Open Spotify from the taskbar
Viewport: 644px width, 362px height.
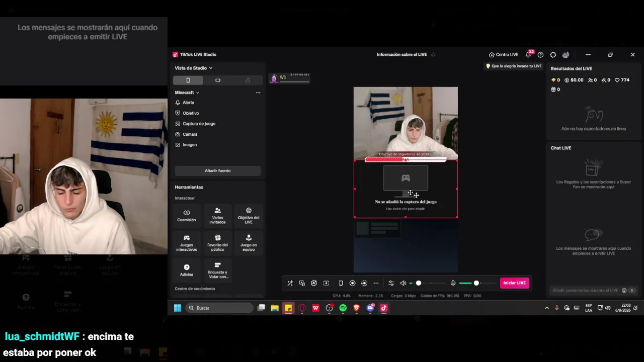point(343,308)
